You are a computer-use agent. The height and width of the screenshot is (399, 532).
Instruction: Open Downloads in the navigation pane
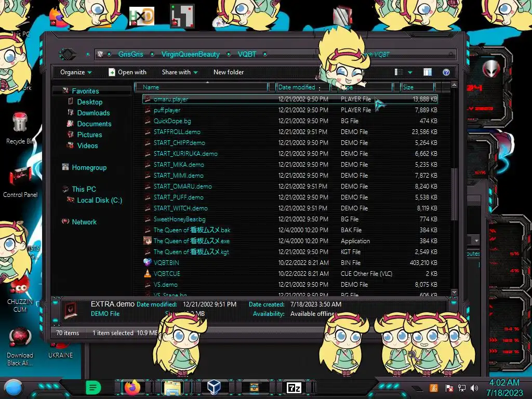pyautogui.click(x=94, y=113)
